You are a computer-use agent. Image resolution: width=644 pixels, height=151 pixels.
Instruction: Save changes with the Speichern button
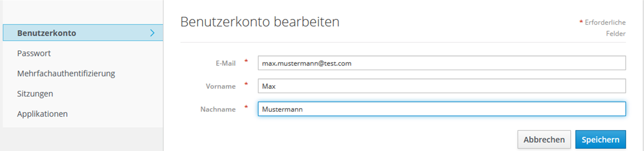[x=600, y=139]
